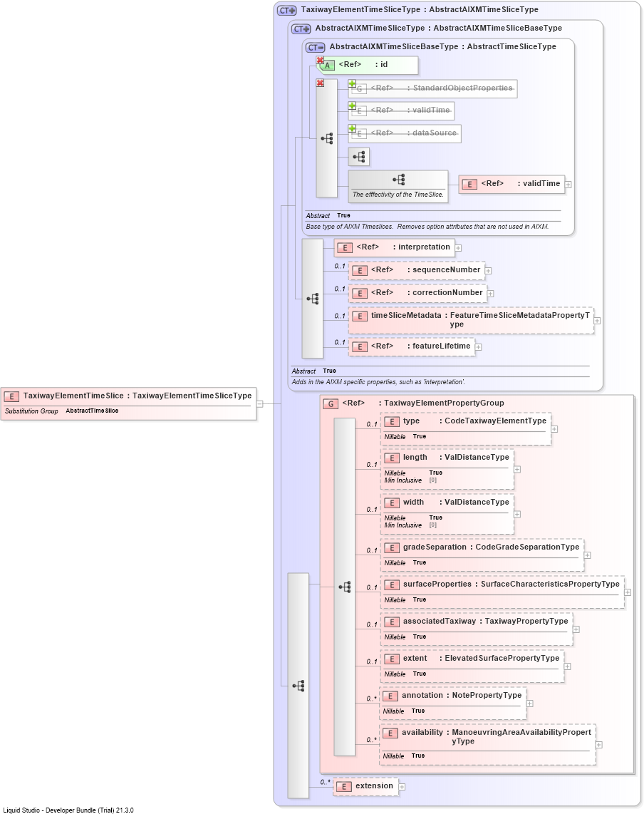Select the CT icon of AbstractAIXMTimeSliceBaseType

[316, 48]
